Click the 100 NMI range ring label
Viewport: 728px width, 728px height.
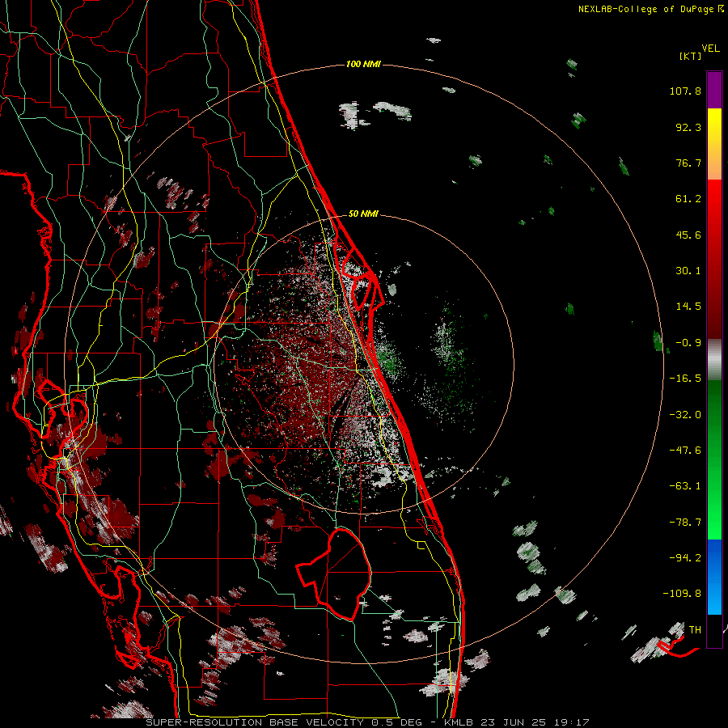pyautogui.click(x=363, y=64)
